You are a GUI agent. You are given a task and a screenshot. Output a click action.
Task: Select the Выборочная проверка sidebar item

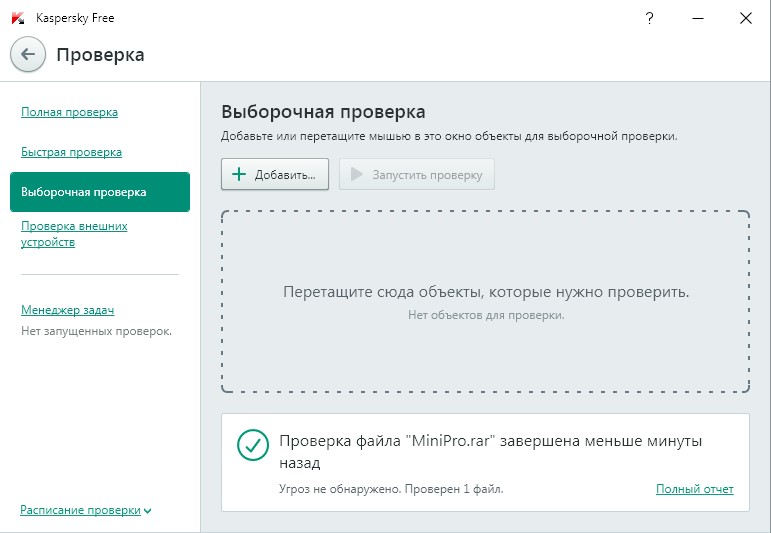tap(99, 192)
